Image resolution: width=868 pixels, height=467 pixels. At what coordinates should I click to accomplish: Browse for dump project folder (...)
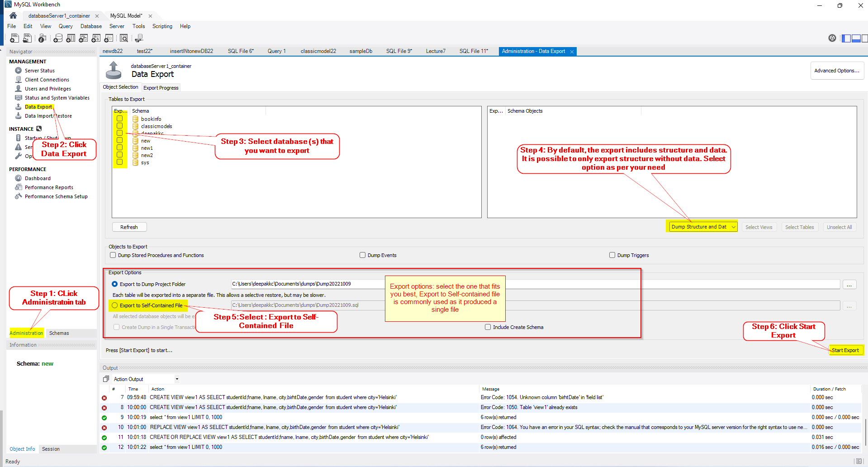pyautogui.click(x=849, y=285)
